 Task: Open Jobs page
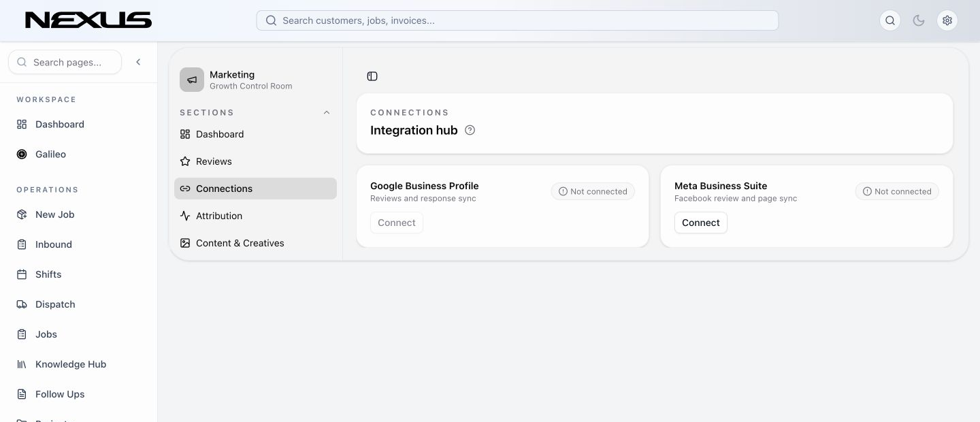[78, 334]
